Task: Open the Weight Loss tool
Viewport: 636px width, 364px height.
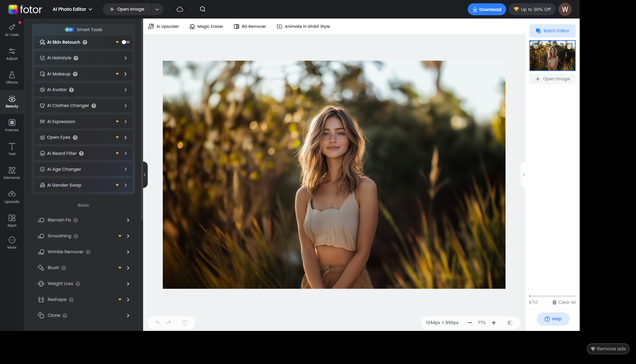Action: (83, 284)
